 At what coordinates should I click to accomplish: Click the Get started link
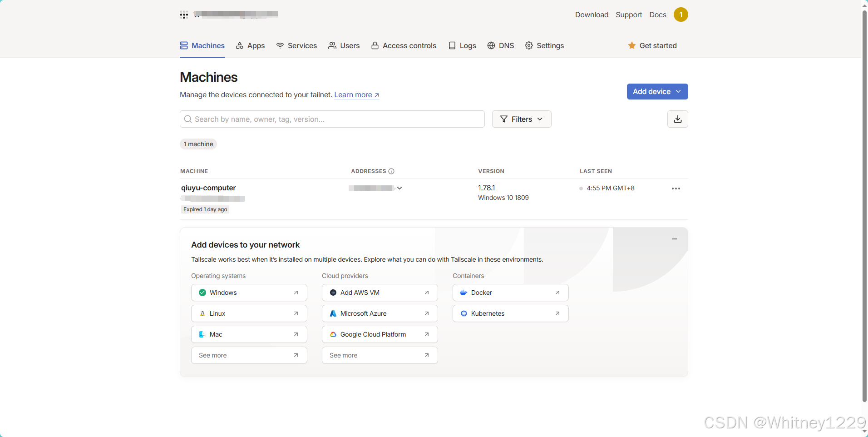tap(652, 45)
